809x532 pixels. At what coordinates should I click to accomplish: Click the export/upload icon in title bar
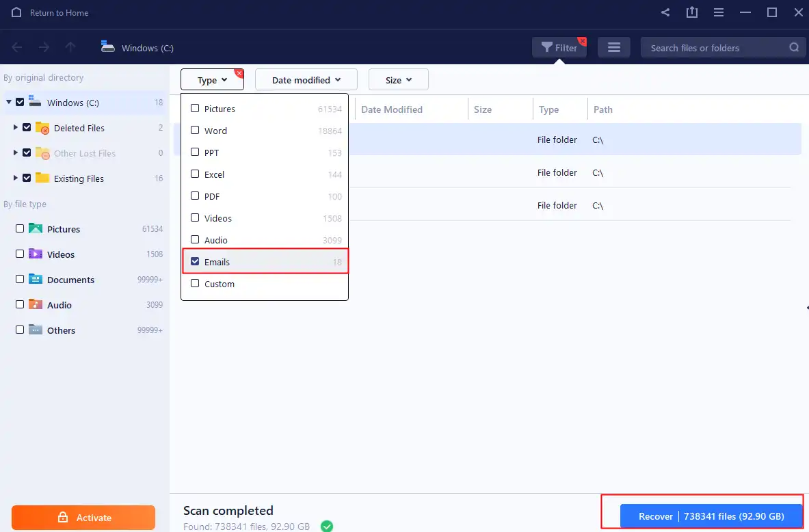pyautogui.click(x=692, y=12)
